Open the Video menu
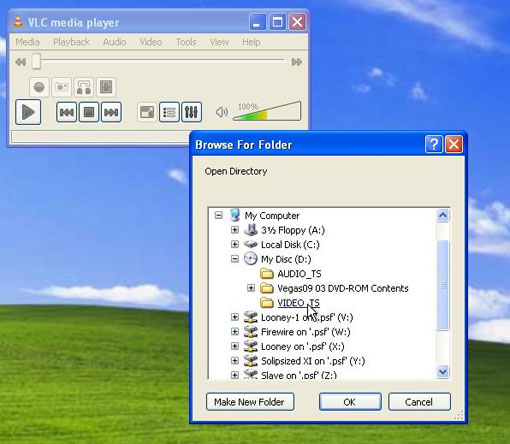This screenshot has height=444, width=510. [x=151, y=42]
